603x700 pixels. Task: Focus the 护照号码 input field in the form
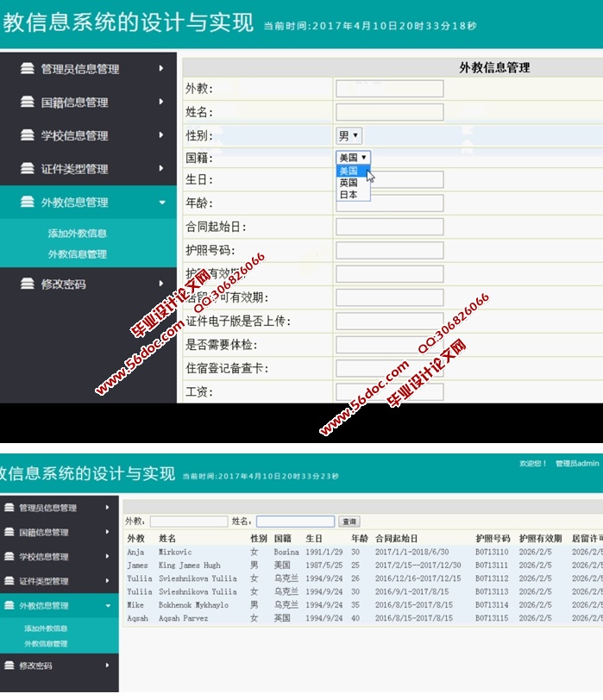389,250
